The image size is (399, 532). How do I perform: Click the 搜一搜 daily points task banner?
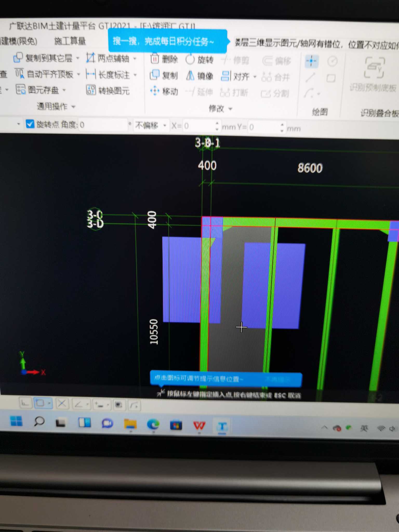pyautogui.click(x=168, y=41)
